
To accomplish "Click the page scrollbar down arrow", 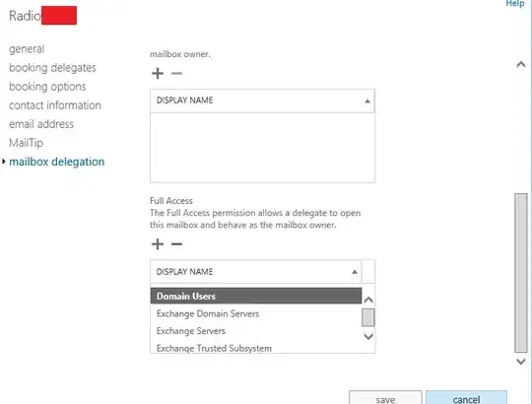I will point(521,362).
